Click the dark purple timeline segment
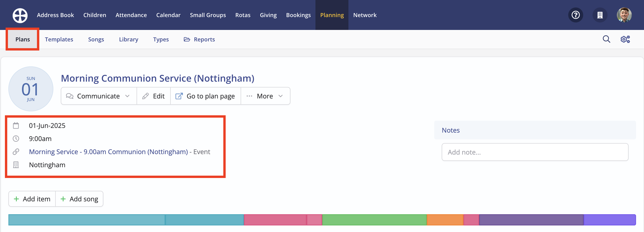Screen dimensions: 644x232 531,220
